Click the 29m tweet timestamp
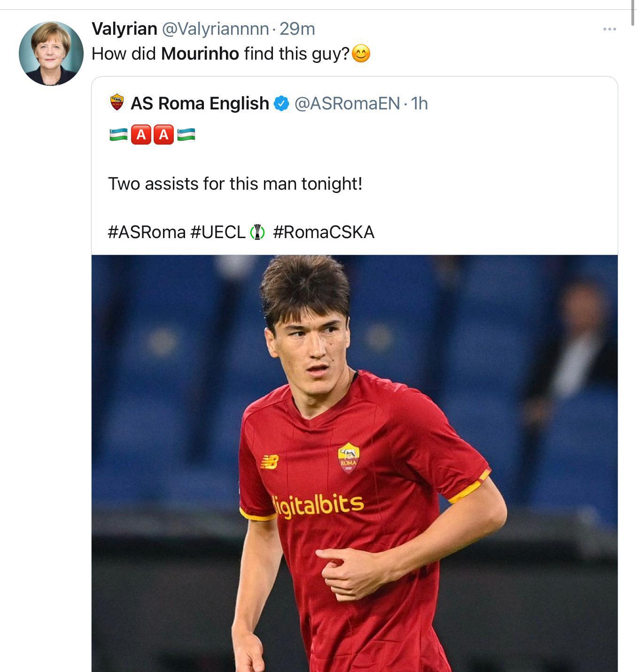637x672 pixels. click(297, 29)
